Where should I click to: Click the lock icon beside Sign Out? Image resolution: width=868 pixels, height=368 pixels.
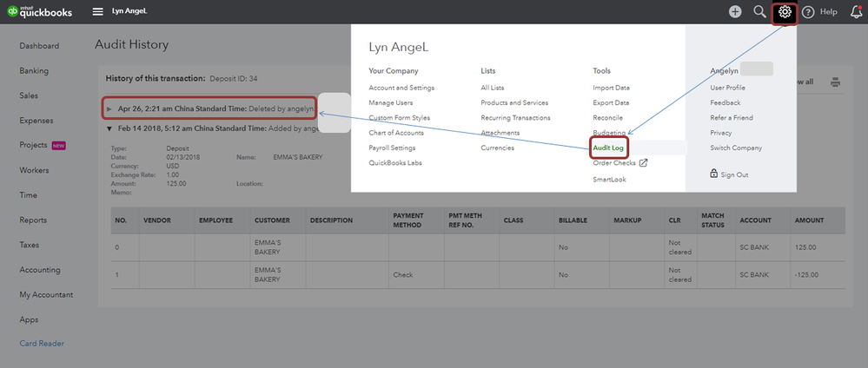click(714, 174)
